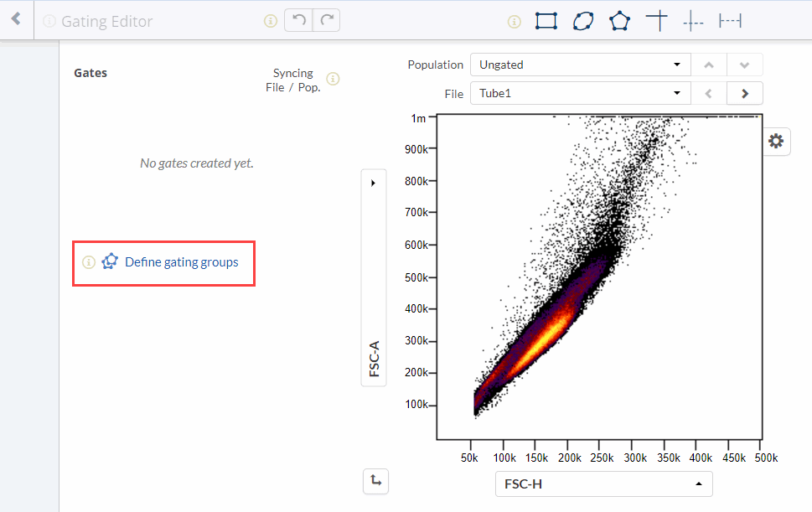Open the File dropdown showing Tube1
The height and width of the screenshot is (512, 812).
579,93
